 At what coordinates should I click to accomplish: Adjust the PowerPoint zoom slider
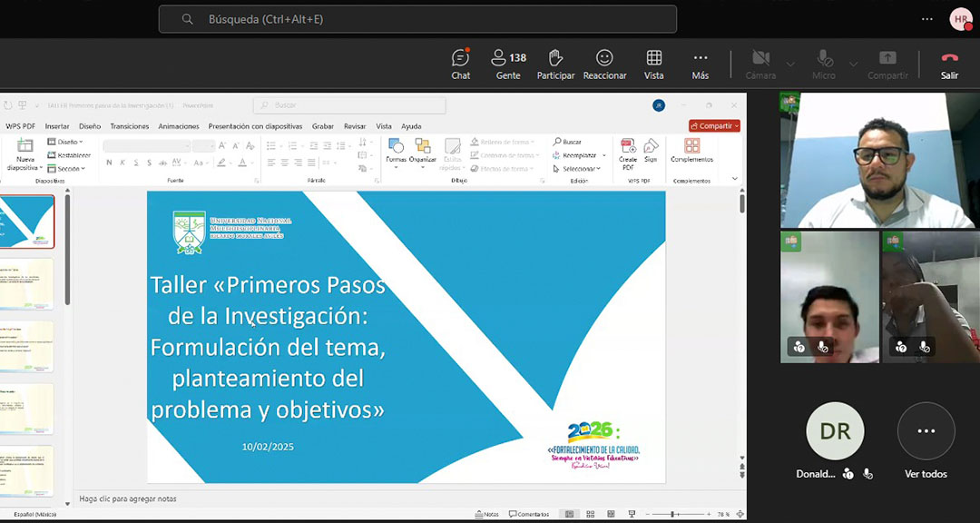[674, 514]
